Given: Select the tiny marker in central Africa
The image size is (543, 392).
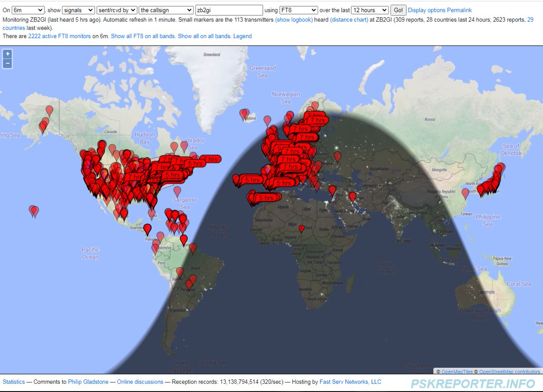Looking at the screenshot, I should coord(302,228).
